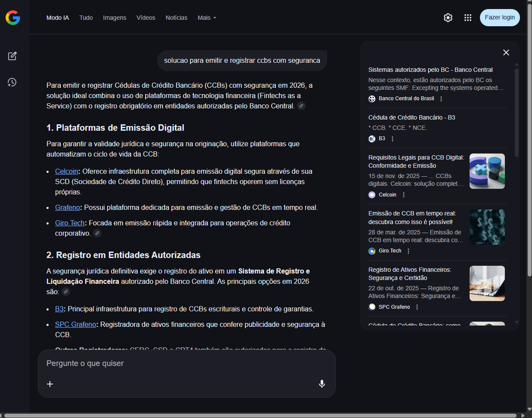Screen dimensions: 532x418
Task: Click the user query bubble text
Action: [x=242, y=61]
